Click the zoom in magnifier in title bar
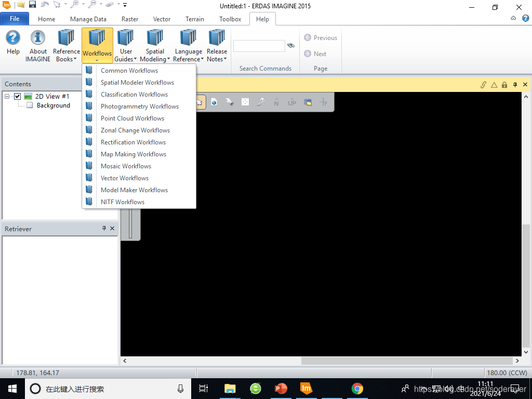 (75, 4)
